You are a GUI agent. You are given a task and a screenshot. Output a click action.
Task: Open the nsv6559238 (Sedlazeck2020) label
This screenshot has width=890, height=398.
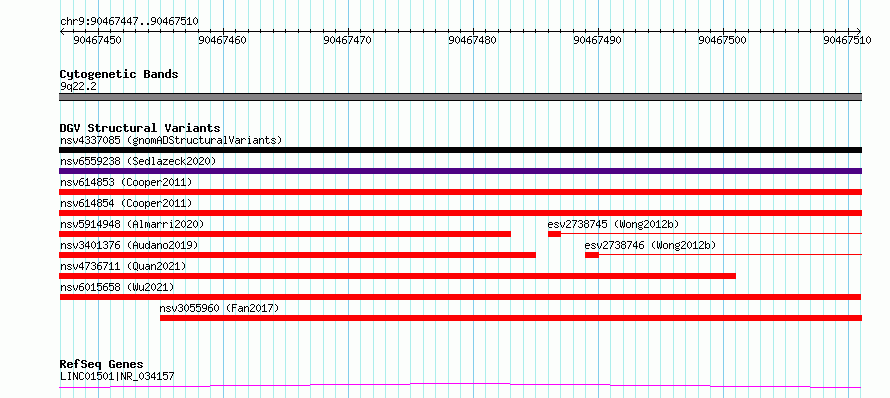pos(138,161)
